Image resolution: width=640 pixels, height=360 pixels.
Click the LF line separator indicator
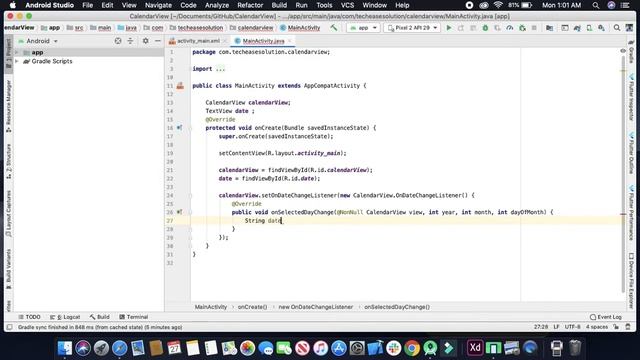pyautogui.click(x=556, y=327)
